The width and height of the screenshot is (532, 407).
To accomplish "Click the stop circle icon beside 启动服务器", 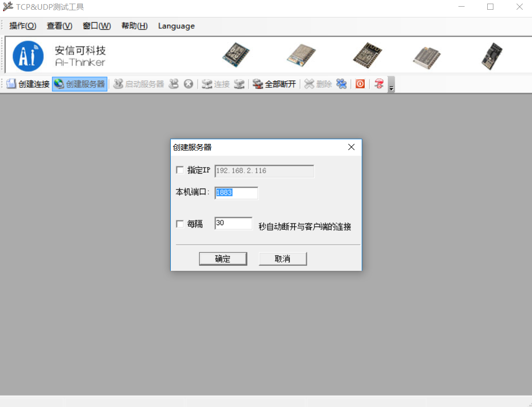I will [188, 84].
